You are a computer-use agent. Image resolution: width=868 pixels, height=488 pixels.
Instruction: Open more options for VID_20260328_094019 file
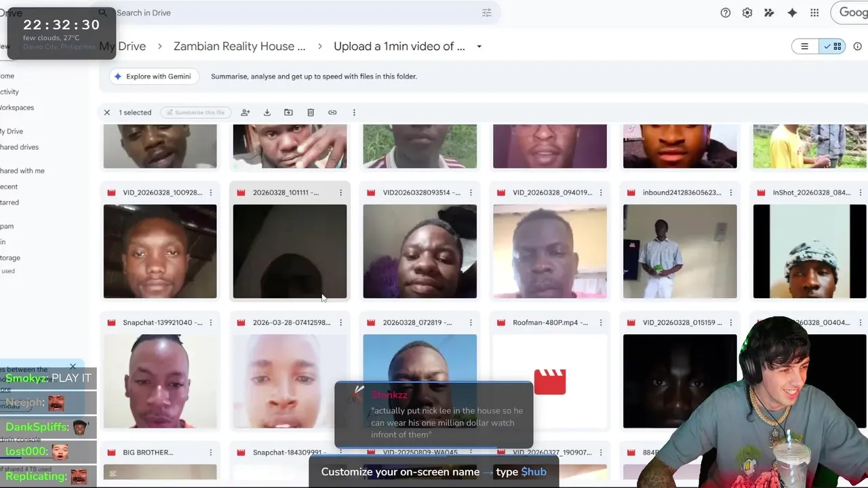point(601,192)
